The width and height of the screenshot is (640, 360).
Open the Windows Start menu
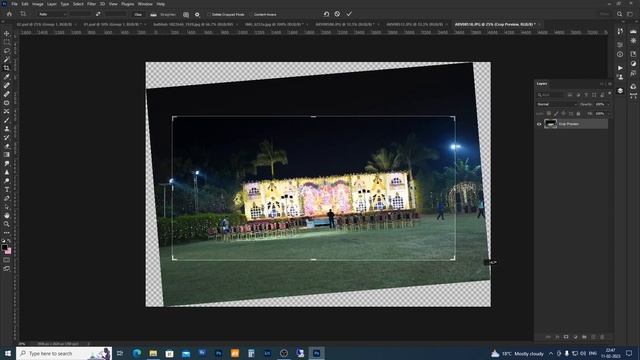tap(7, 353)
